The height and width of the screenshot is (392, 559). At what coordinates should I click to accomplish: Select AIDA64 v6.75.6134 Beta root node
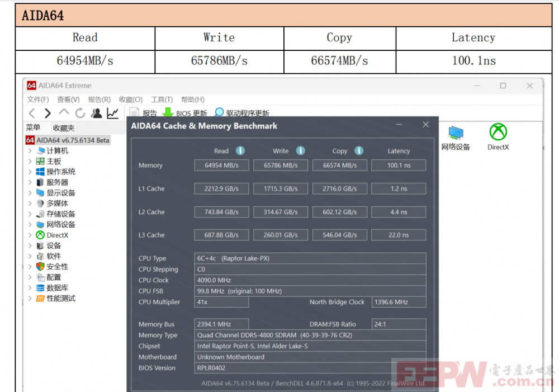[x=68, y=140]
